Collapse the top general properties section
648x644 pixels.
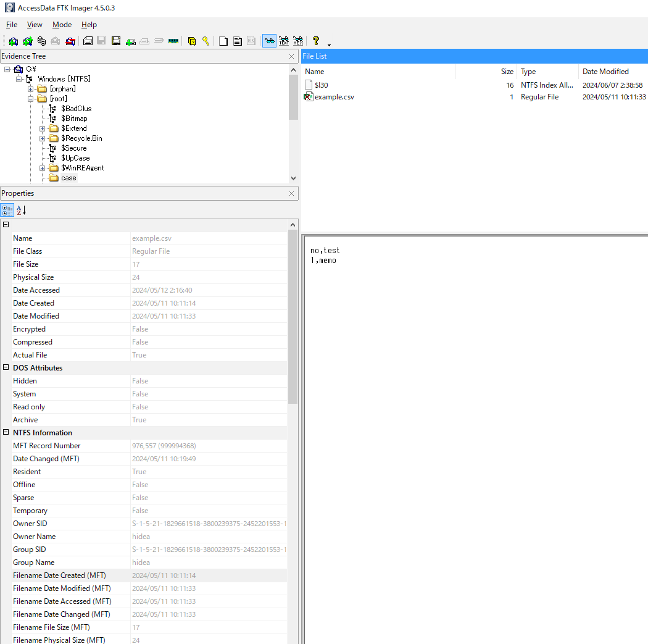(x=6, y=225)
